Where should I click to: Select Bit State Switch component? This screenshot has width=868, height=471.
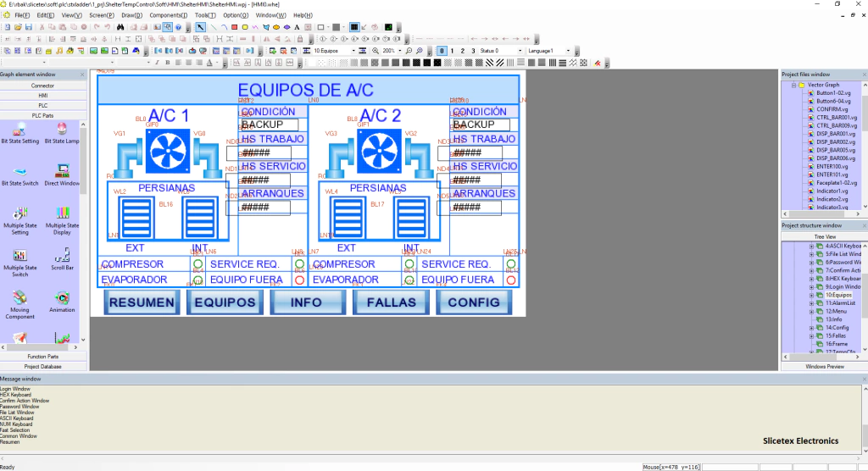click(20, 175)
